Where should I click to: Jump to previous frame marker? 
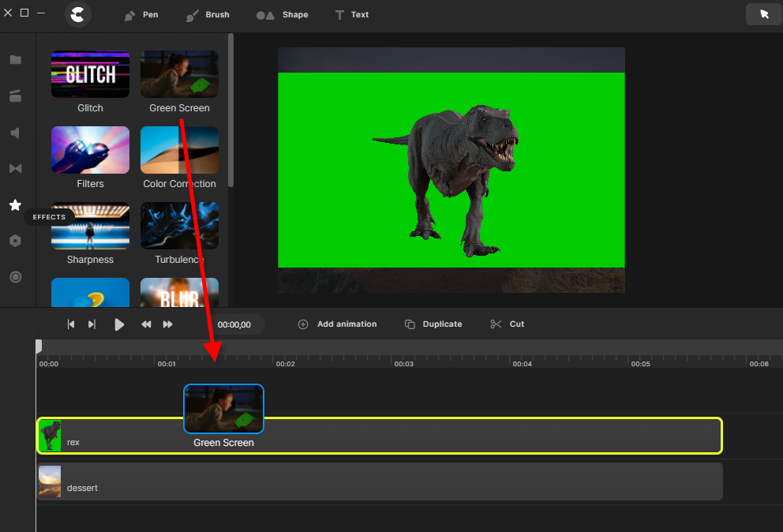click(x=71, y=324)
